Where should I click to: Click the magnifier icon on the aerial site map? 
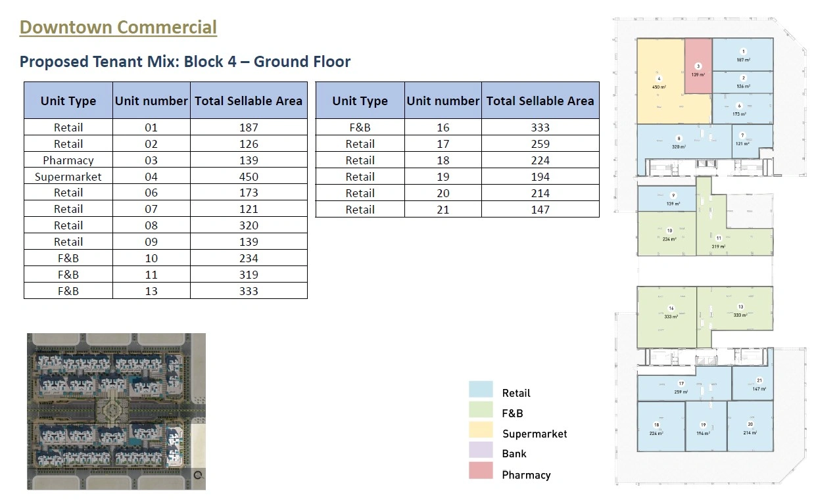(x=198, y=475)
